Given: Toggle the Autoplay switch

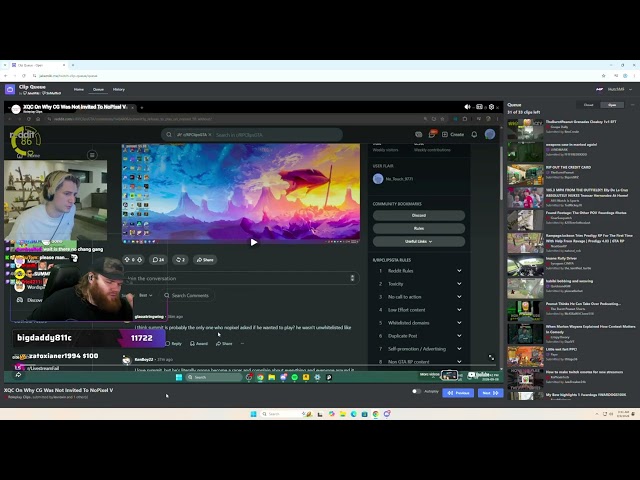Looking at the screenshot, I should pos(416,391).
